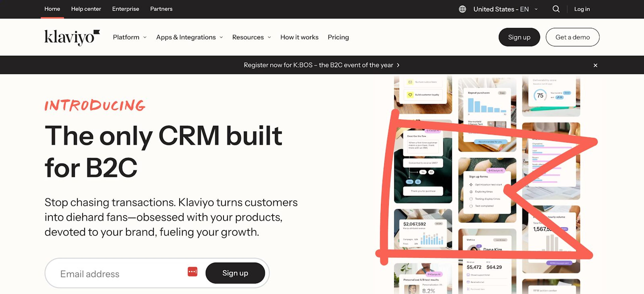Click the password manager icon in email field
The width and height of the screenshot is (644, 294).
(192, 272)
